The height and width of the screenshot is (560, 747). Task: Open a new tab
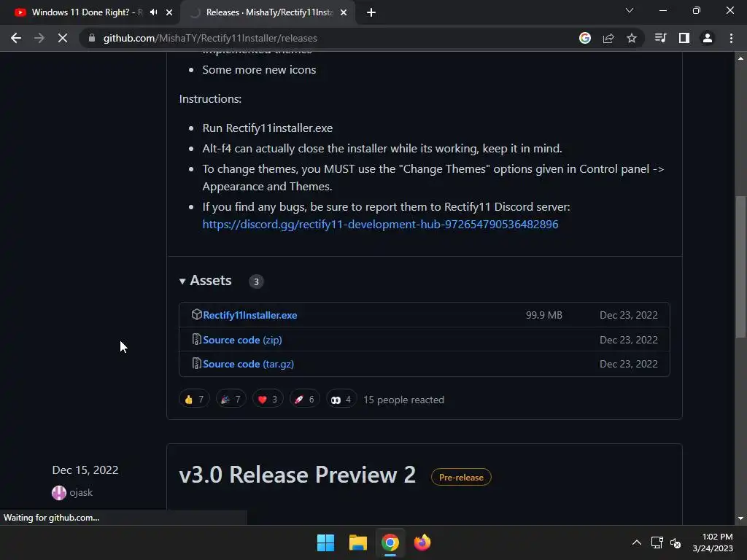pyautogui.click(x=371, y=12)
